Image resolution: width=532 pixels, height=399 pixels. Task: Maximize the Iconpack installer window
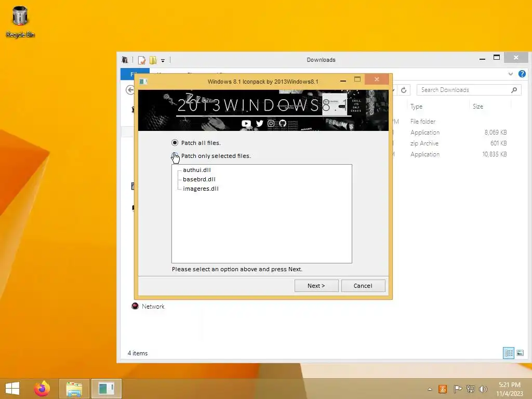(357, 79)
